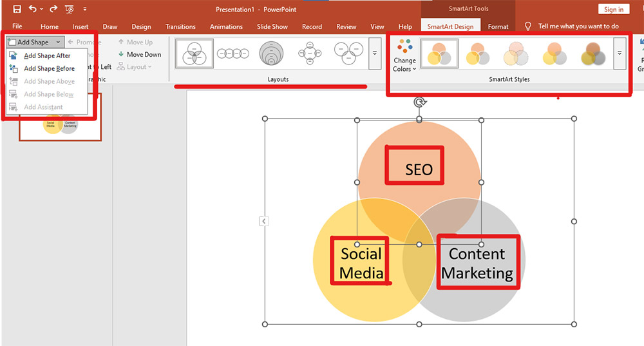Open the Change Colors dropdown
The image size is (644, 346).
[404, 55]
